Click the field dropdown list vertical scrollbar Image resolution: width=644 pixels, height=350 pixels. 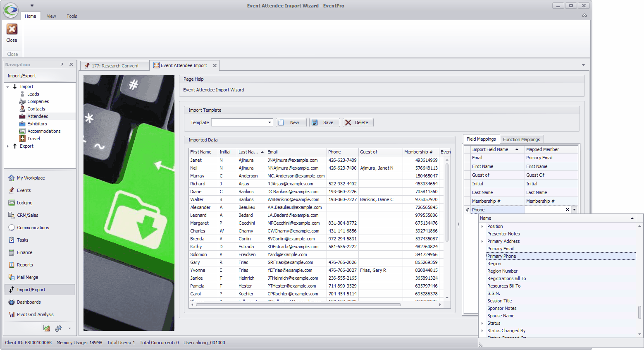pos(639,312)
